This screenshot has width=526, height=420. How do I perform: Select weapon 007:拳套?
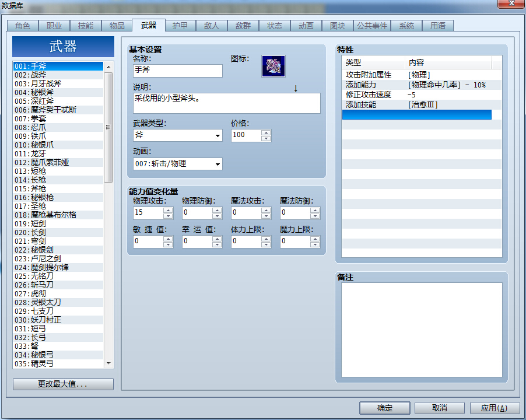pos(58,118)
